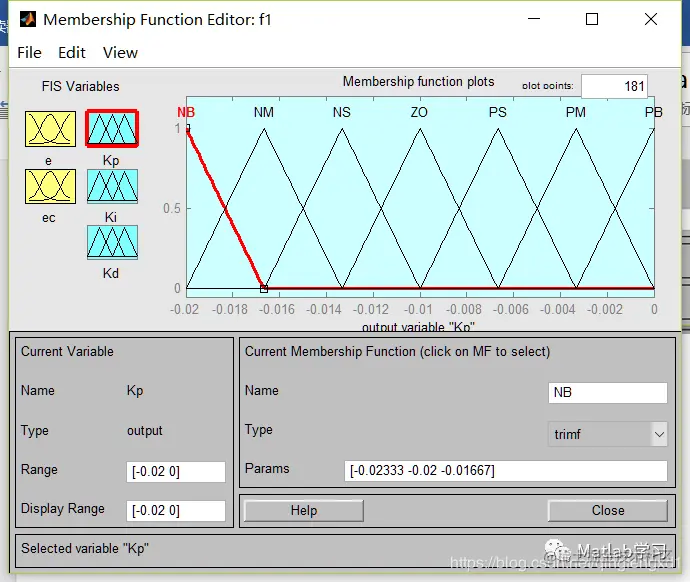
Task: Select the output variable Ki icon
Action: (x=112, y=186)
